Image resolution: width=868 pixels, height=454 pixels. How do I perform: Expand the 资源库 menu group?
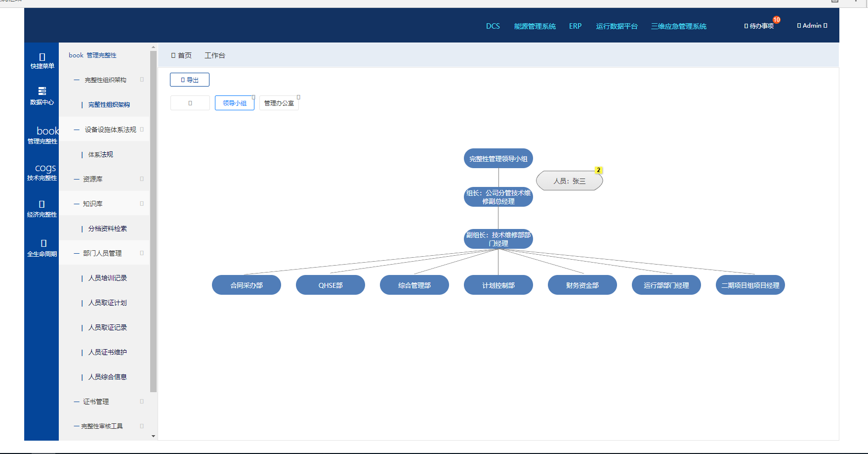coord(104,179)
